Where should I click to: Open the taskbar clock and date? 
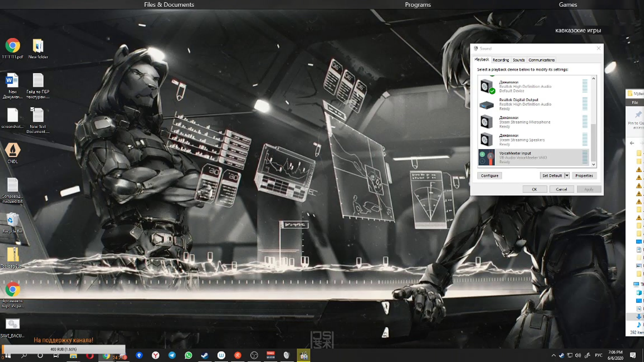[x=616, y=355]
